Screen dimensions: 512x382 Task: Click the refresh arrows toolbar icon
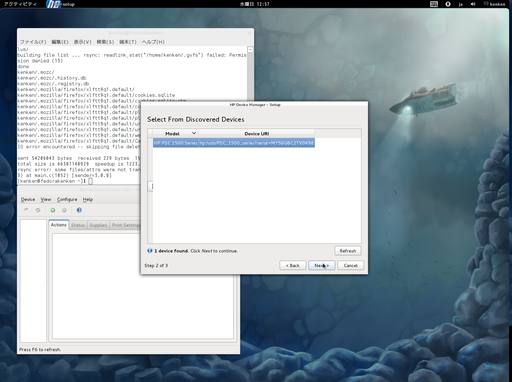pyautogui.click(x=38, y=210)
